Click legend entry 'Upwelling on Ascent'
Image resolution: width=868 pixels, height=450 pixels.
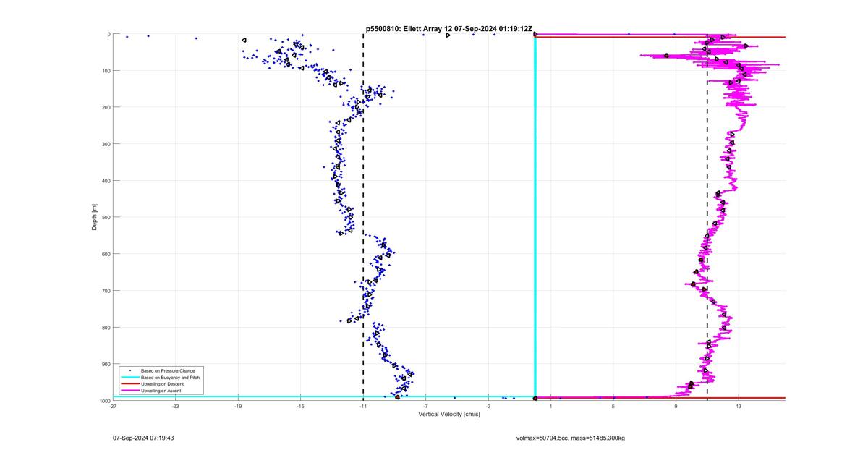coord(161,390)
